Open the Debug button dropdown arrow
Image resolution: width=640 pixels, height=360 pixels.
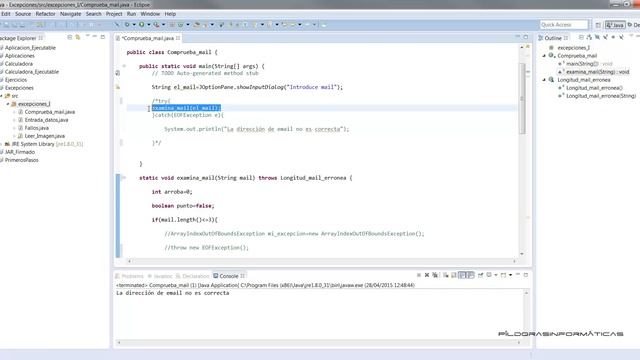[x=134, y=24]
